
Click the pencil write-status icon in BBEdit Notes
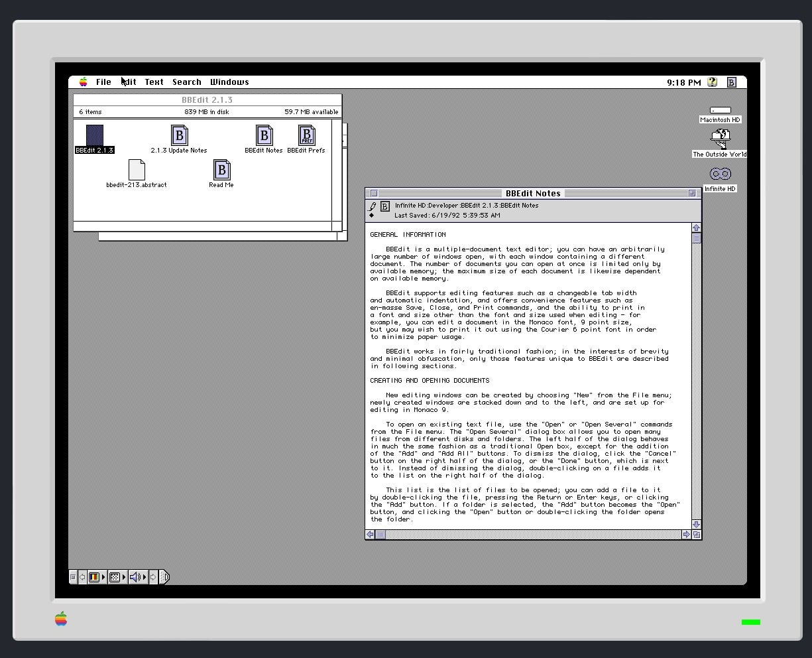373,206
